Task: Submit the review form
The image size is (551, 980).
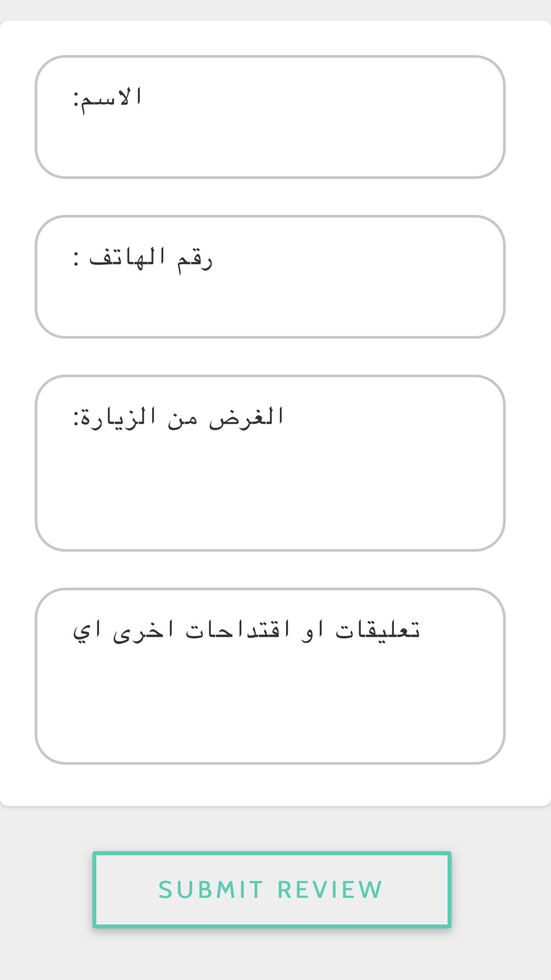Action: pos(272,890)
